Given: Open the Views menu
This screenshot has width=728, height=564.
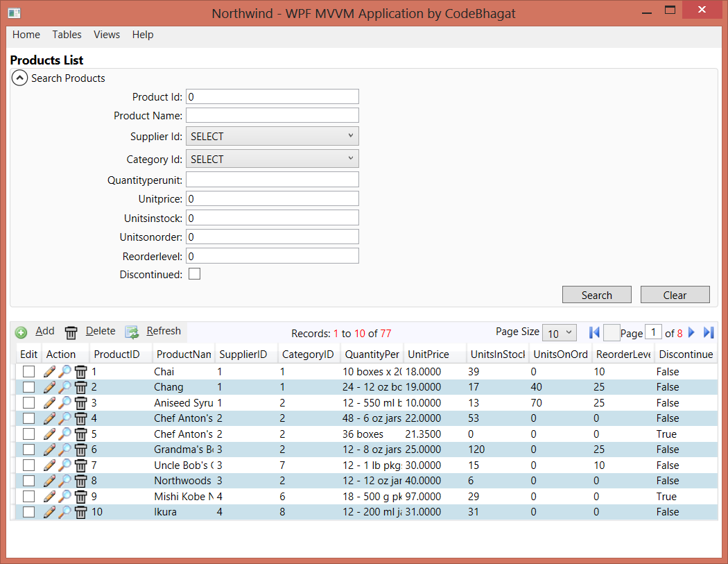Looking at the screenshot, I should [x=107, y=35].
